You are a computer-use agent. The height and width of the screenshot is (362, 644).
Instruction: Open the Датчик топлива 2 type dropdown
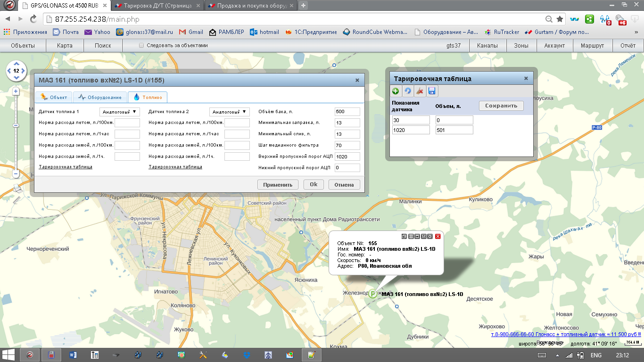pos(230,112)
